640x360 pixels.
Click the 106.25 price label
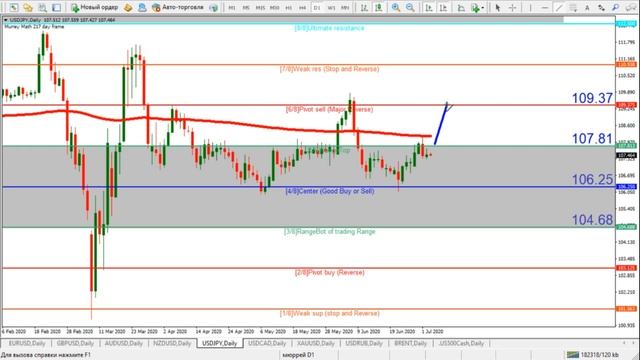(592, 179)
